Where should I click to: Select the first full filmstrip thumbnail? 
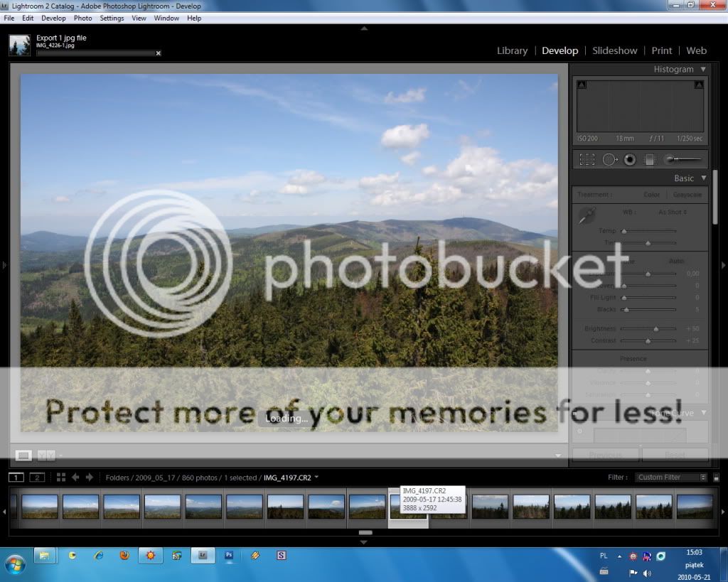(x=40, y=507)
